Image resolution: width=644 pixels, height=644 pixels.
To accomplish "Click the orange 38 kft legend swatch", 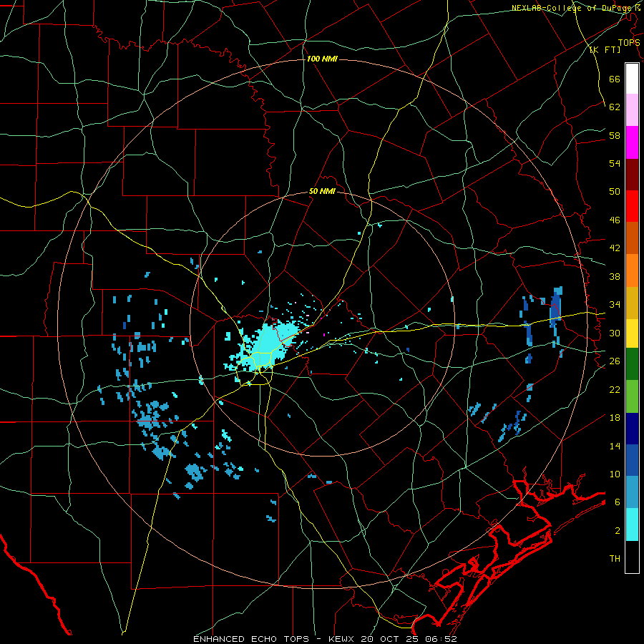I will (632, 270).
